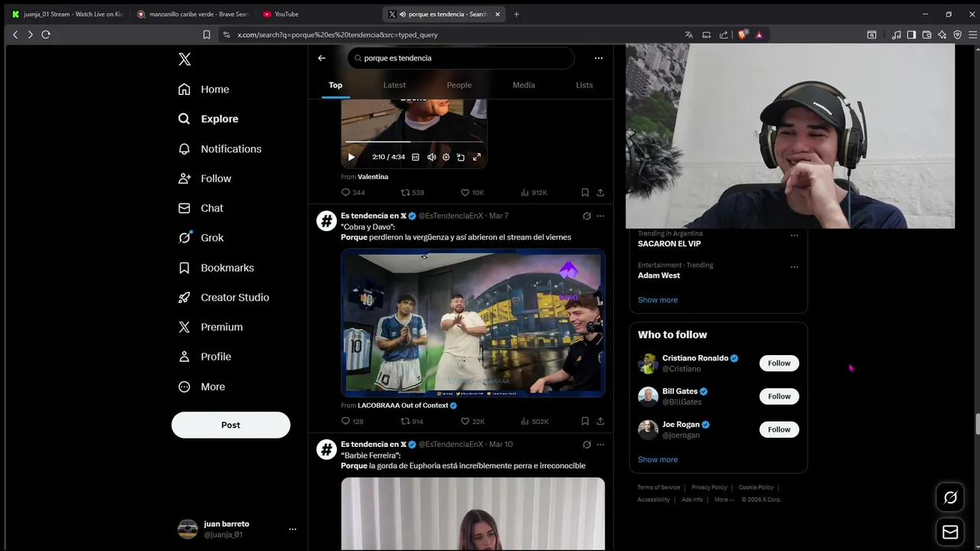Share the Cobra y Davo post
The width and height of the screenshot is (980, 551).
coord(600,422)
